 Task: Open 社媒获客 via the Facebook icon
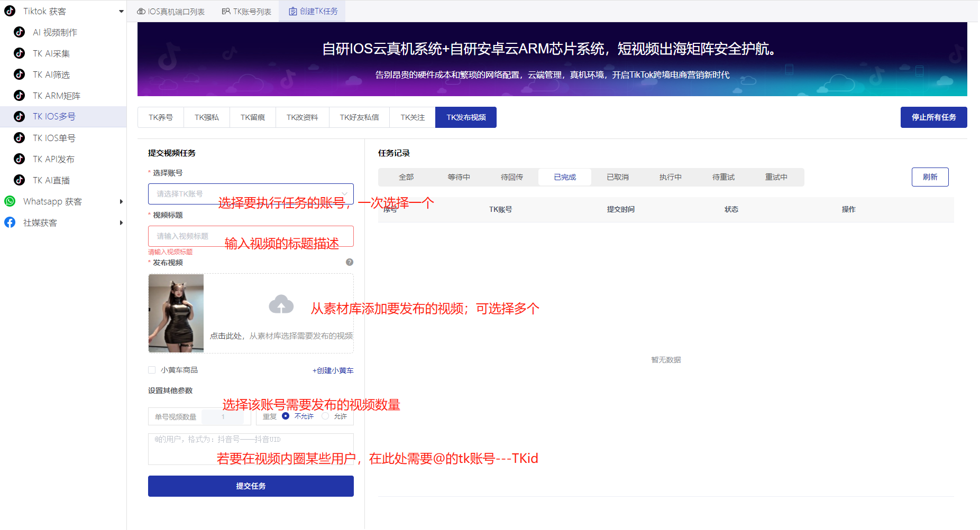click(10, 222)
